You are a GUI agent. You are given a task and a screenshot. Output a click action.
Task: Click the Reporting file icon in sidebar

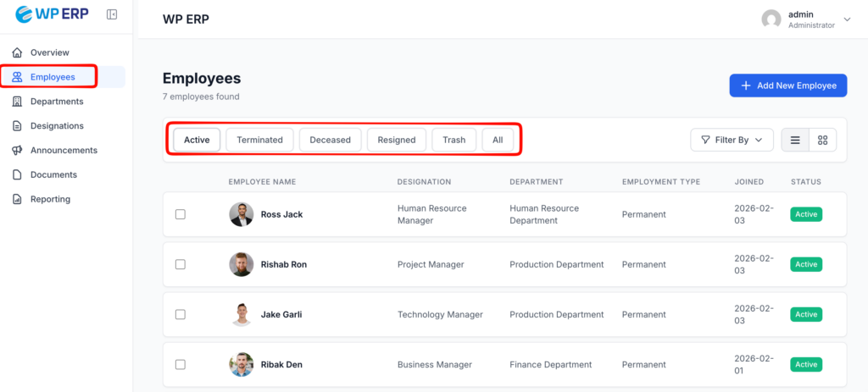pos(17,200)
